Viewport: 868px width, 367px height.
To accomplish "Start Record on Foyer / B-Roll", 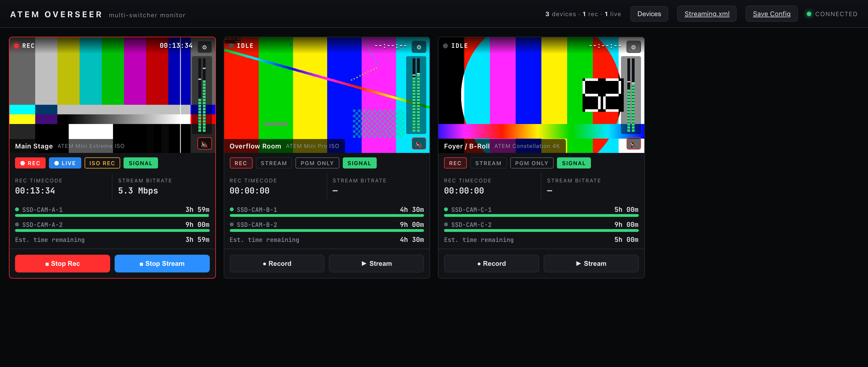I will click(x=491, y=263).
